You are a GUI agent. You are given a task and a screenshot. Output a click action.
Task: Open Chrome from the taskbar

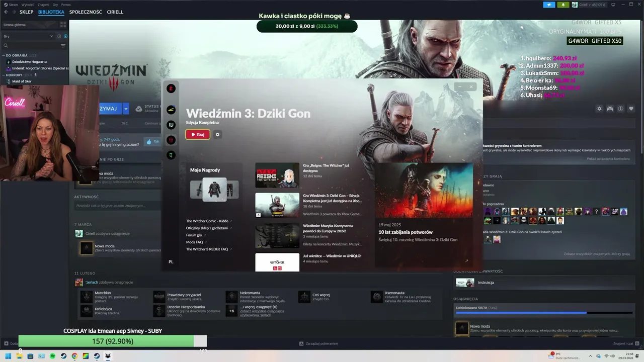(x=74, y=356)
